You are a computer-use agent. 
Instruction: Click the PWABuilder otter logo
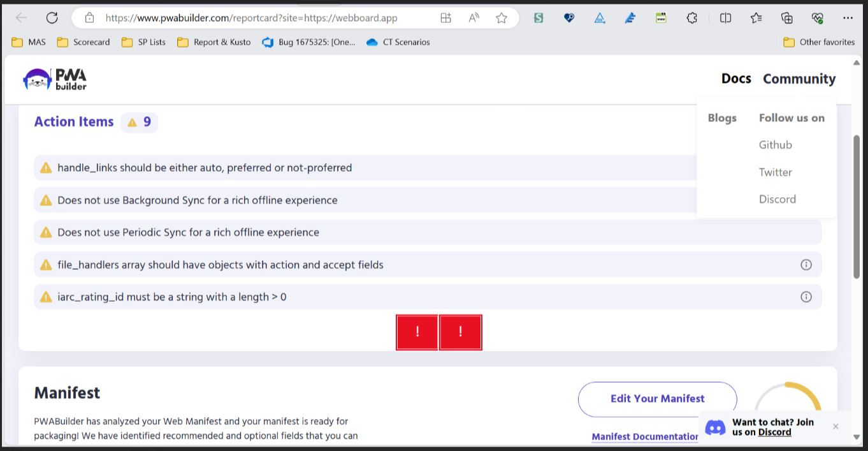coord(54,78)
